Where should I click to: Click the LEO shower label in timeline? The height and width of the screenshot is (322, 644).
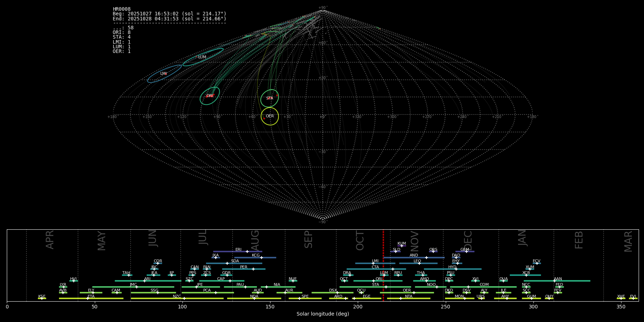pos(417,261)
